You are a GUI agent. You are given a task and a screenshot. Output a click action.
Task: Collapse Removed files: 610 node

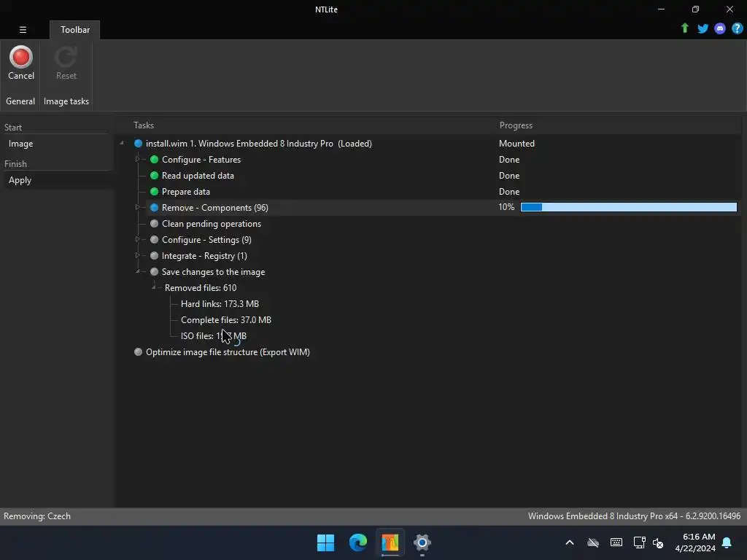coord(154,287)
